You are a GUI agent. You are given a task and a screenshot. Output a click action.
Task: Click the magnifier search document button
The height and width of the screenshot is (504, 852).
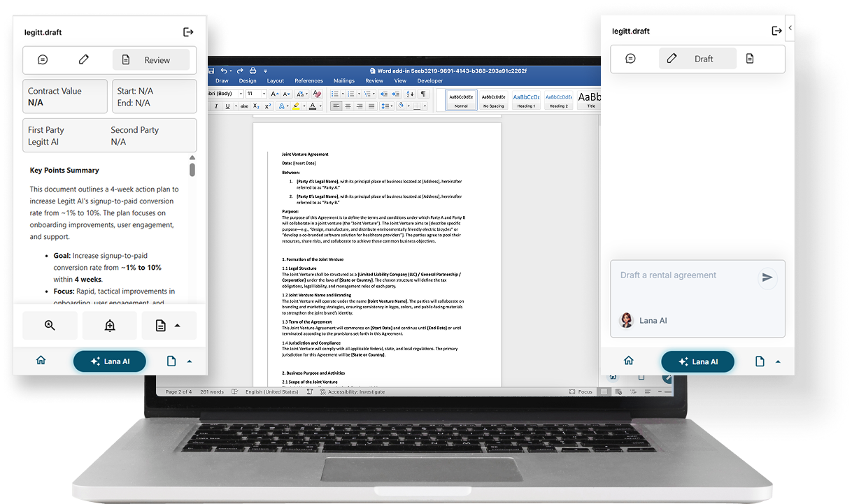tap(50, 326)
